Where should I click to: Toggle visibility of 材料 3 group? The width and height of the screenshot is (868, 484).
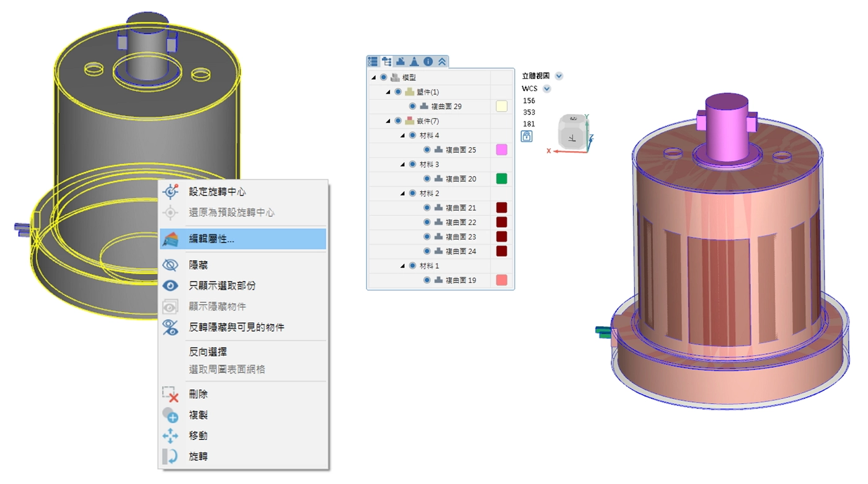pyautogui.click(x=412, y=164)
